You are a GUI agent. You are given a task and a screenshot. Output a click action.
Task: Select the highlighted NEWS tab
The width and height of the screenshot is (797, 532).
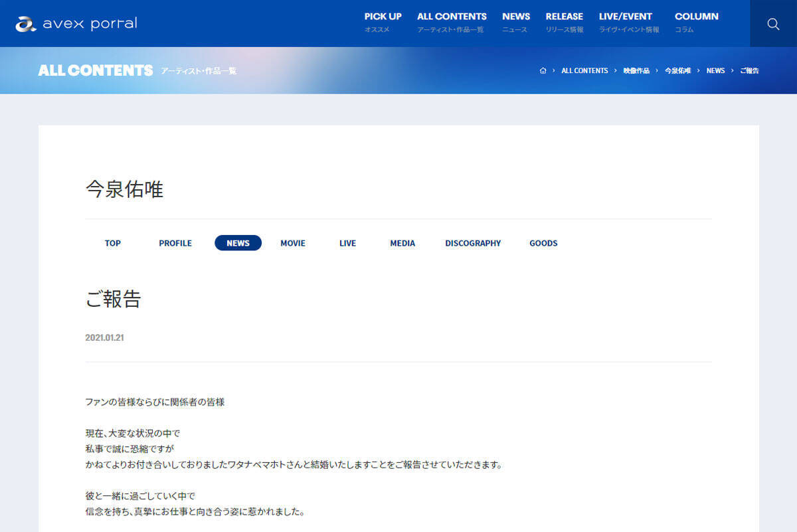[x=238, y=243]
